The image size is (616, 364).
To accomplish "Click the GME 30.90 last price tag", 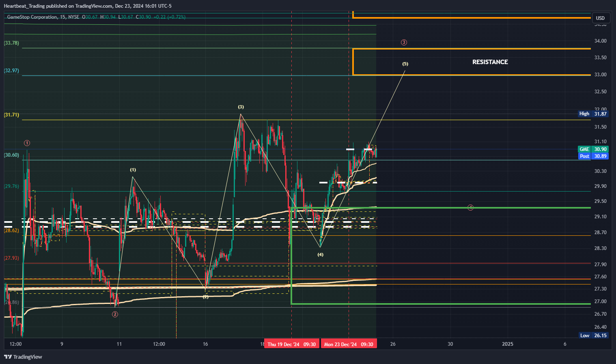I will (x=593, y=149).
